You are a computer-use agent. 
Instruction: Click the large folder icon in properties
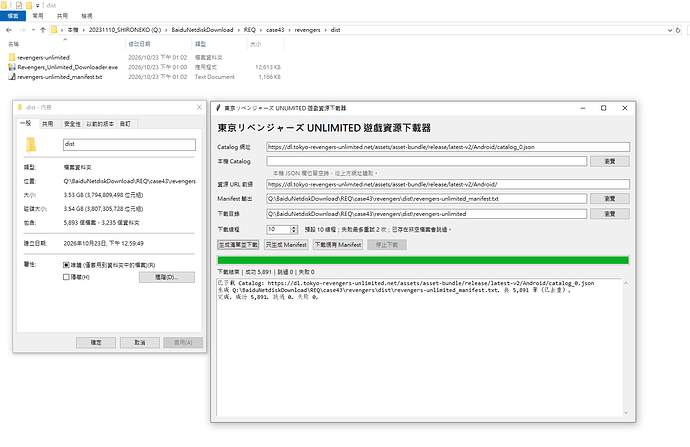coord(31,145)
